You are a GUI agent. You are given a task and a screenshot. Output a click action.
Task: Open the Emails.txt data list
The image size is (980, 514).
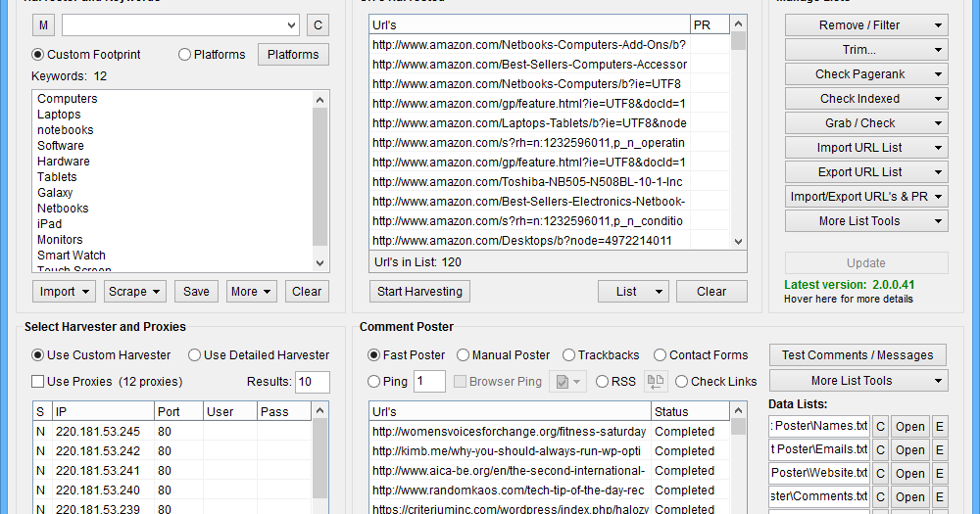coord(910,450)
